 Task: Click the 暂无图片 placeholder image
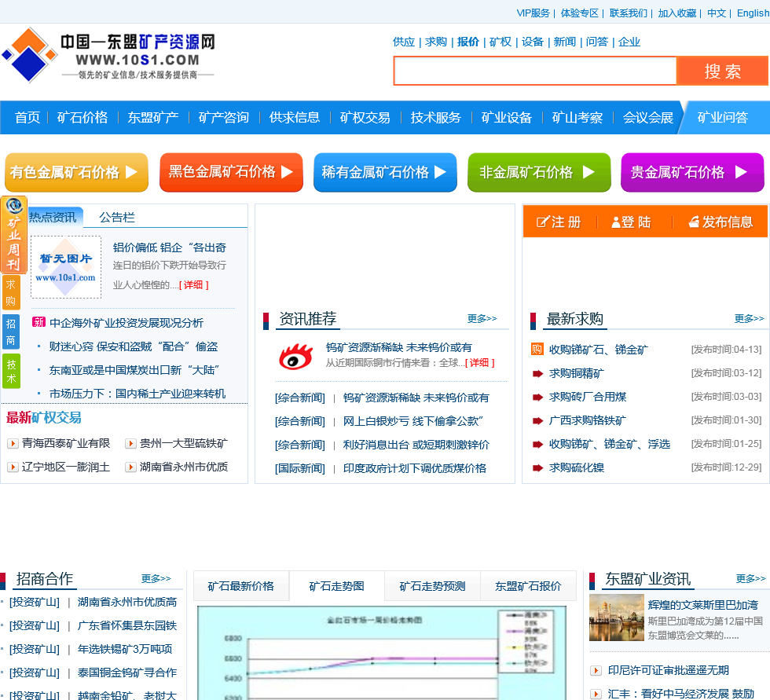pos(66,267)
